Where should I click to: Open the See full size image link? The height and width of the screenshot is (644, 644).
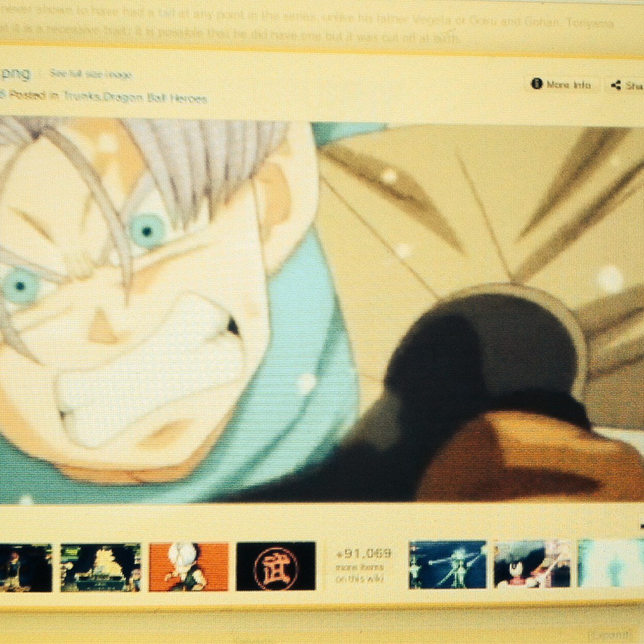click(x=91, y=75)
